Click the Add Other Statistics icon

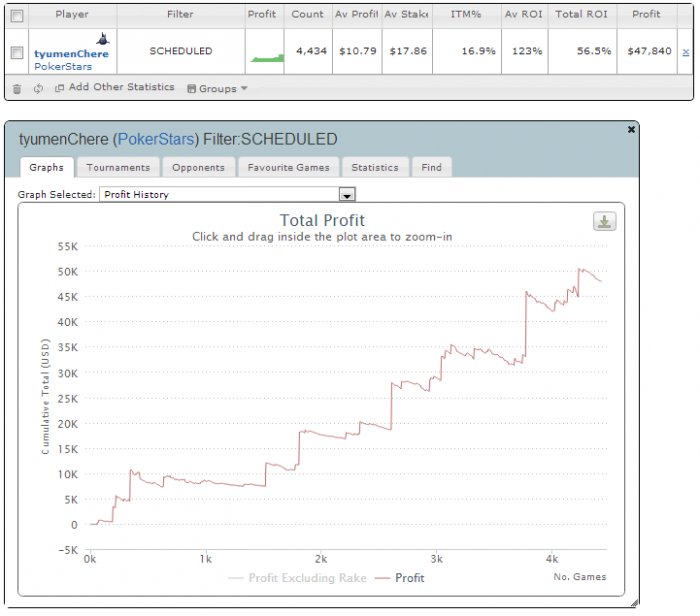59,88
